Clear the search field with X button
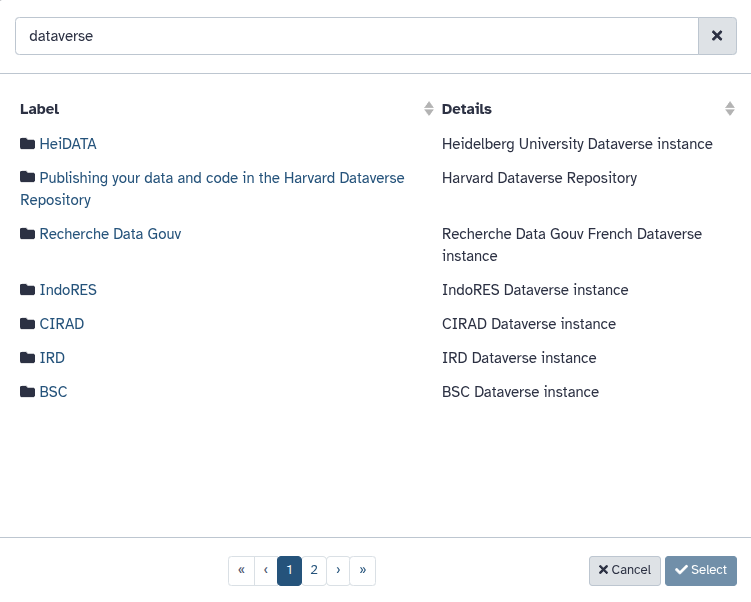 point(716,35)
